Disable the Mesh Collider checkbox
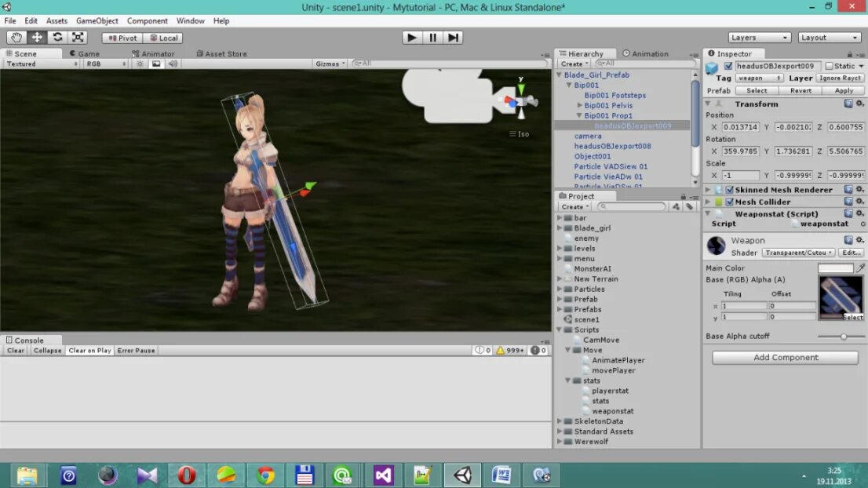 [730, 202]
